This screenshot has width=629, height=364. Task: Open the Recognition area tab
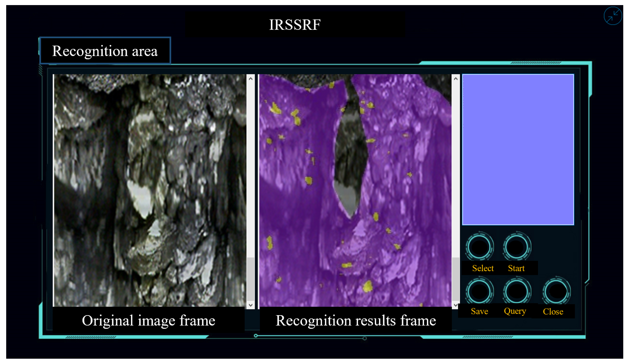pos(105,51)
